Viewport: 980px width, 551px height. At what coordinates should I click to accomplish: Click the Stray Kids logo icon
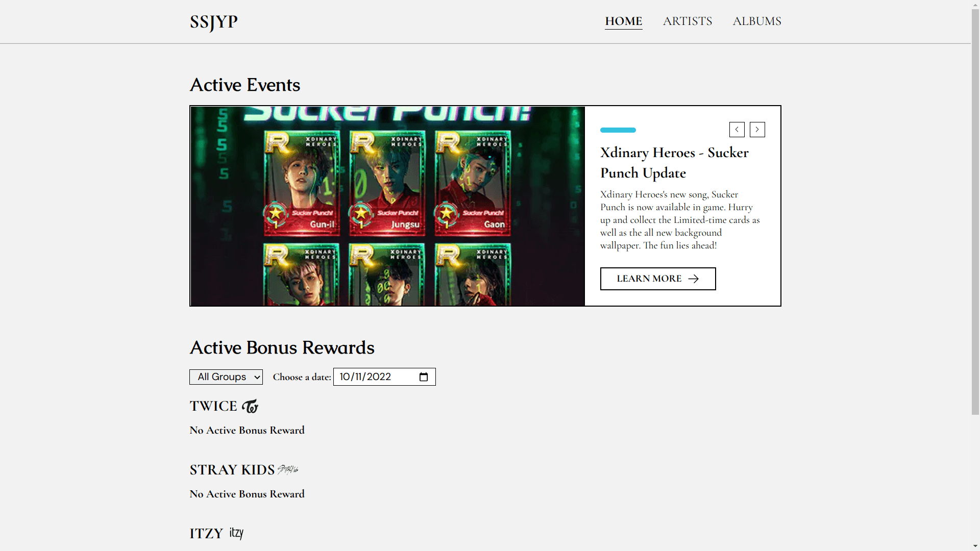288,469
